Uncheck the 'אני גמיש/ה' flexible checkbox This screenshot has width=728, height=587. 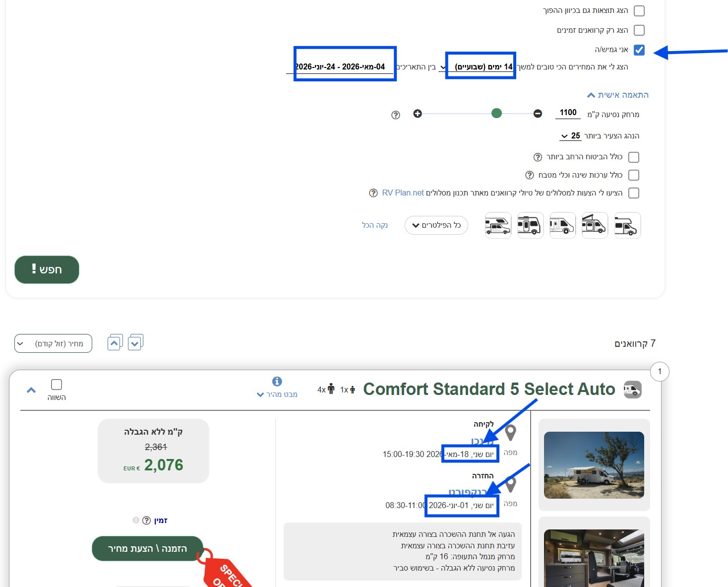click(x=639, y=50)
